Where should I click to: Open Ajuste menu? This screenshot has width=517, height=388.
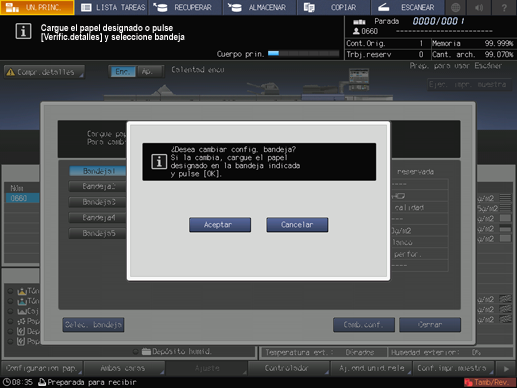[x=207, y=368]
